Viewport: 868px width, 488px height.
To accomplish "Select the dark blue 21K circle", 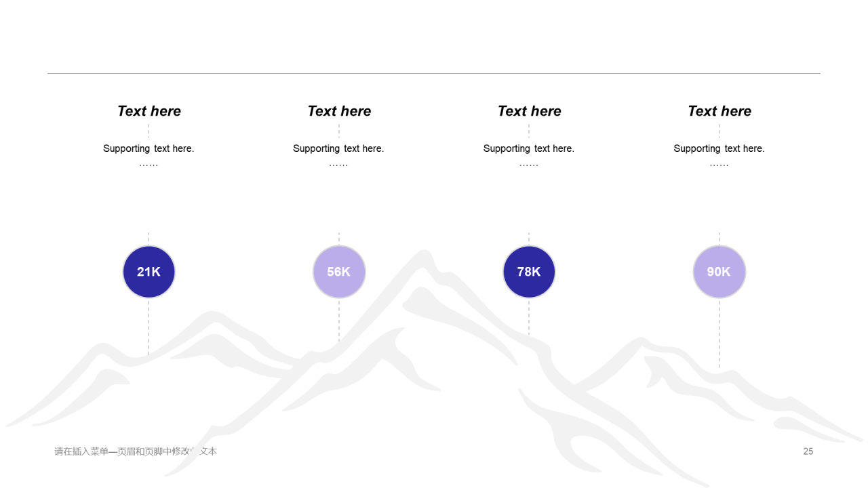I will tap(149, 272).
